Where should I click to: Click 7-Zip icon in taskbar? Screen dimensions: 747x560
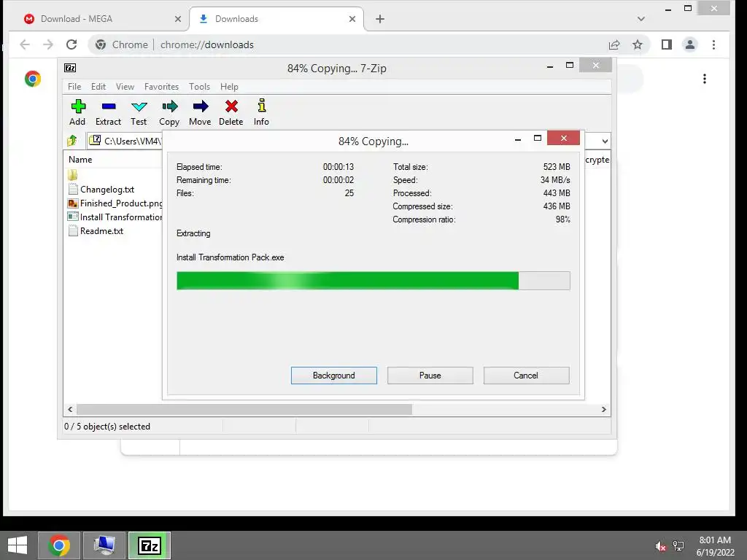pos(150,545)
